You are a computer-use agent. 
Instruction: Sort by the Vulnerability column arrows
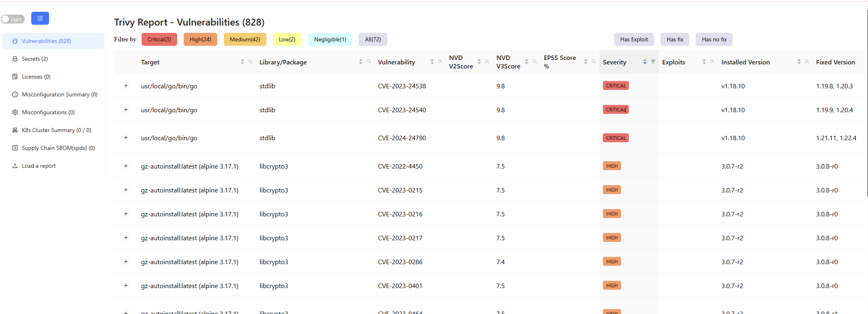click(432, 62)
